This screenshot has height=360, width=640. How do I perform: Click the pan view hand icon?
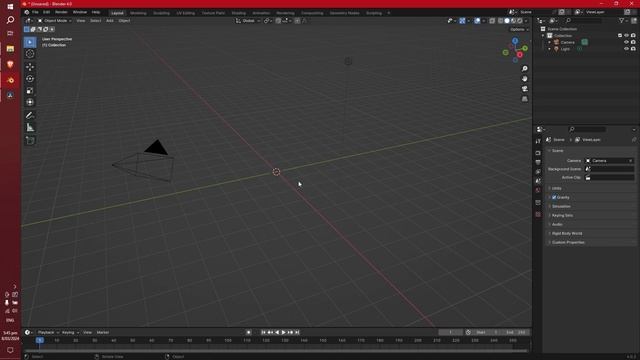tap(524, 79)
